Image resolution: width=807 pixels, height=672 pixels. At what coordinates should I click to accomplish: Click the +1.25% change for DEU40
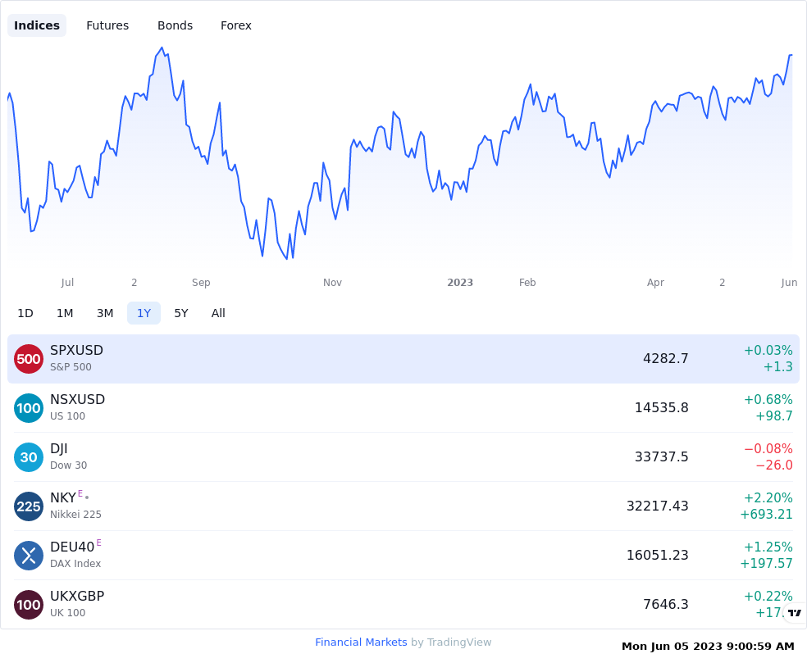[768, 547]
